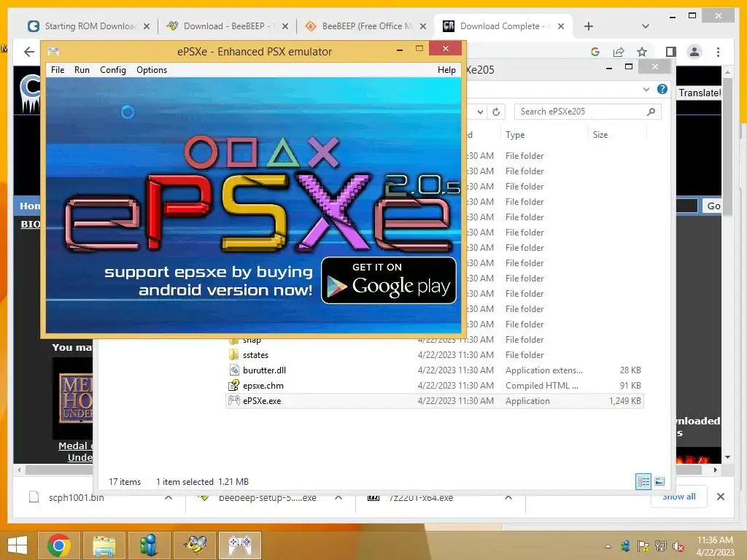Open Chrome tab search chevron
Viewport: 747px width, 560px height.
click(646, 26)
